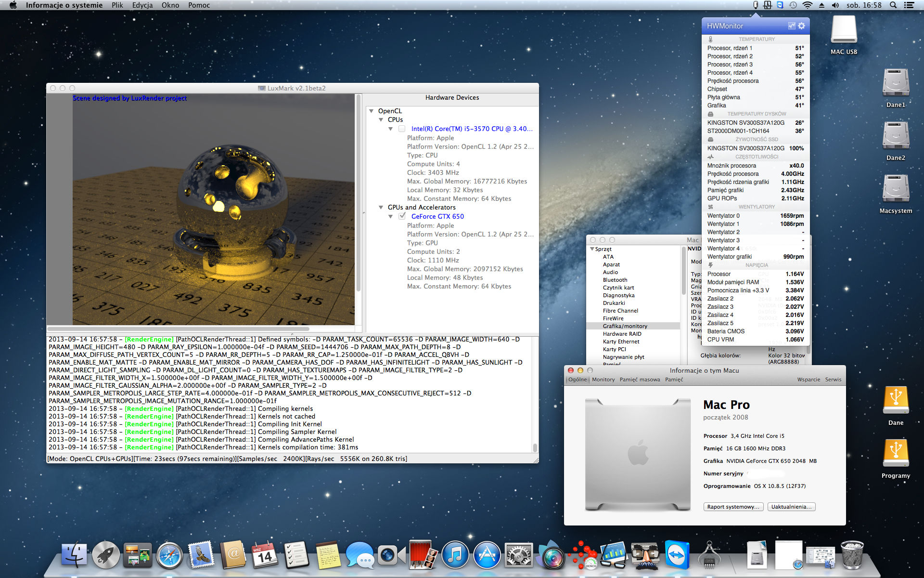Open the Apple menu
Image resolution: width=924 pixels, height=578 pixels.
point(13,5)
